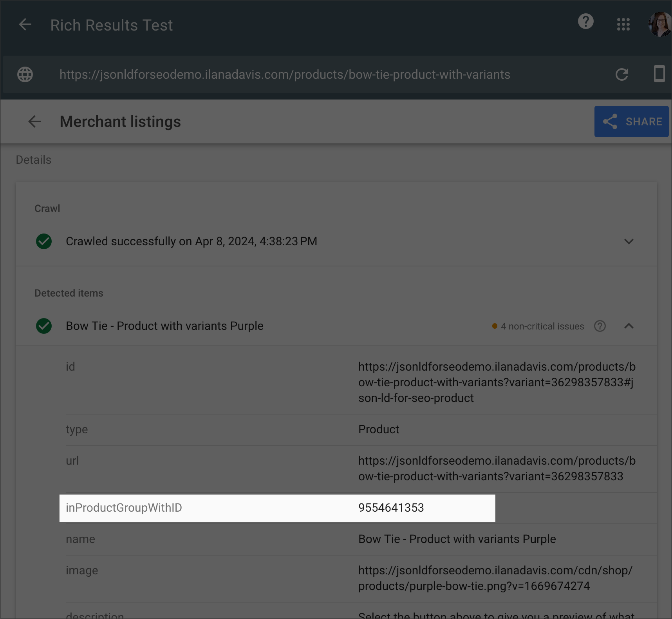Open the user profile avatar
Screen dimensions: 672x619
(660, 24)
